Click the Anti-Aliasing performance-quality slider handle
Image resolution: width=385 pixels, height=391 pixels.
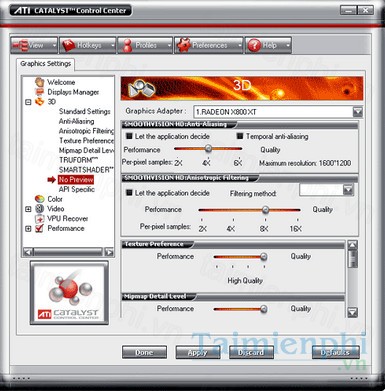[x=208, y=148]
